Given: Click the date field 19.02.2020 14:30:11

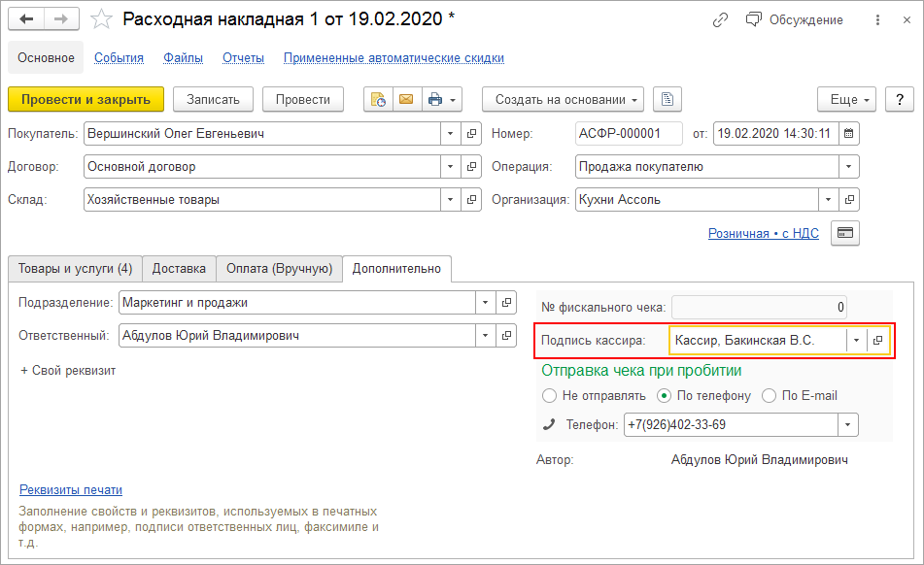Looking at the screenshot, I should [775, 134].
